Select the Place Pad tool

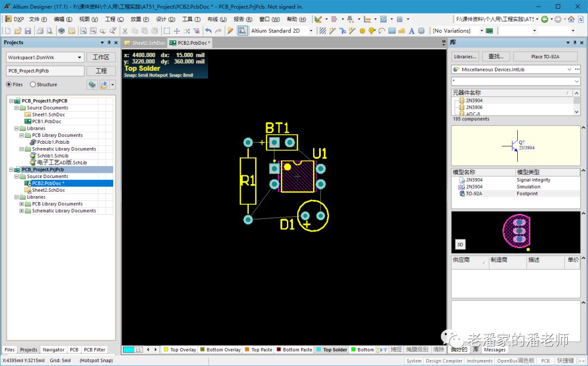tap(363, 31)
